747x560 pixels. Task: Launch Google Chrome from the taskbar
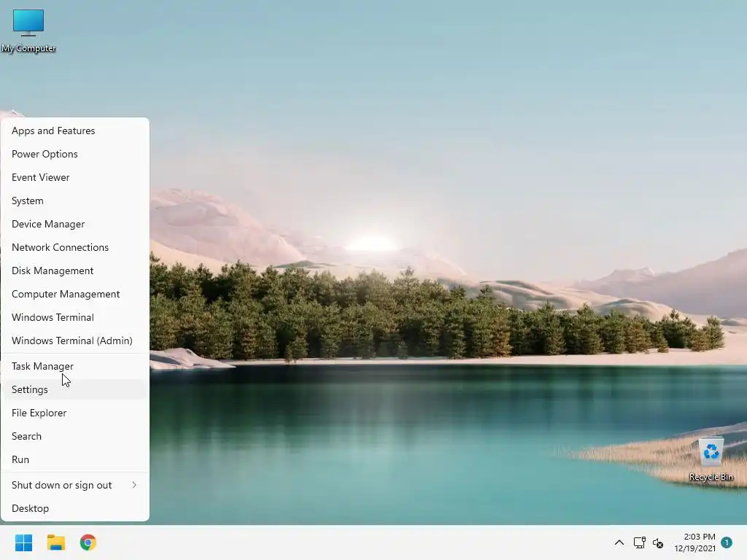88,542
